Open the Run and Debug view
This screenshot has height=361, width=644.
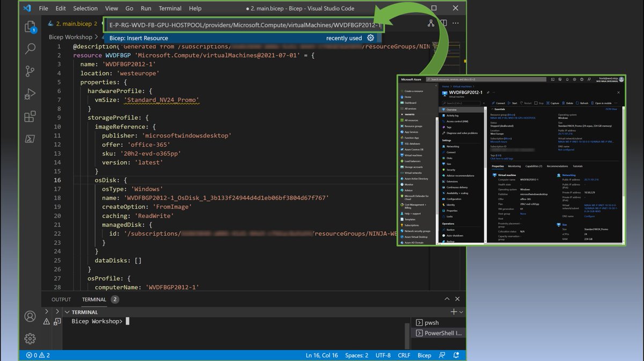[30, 94]
